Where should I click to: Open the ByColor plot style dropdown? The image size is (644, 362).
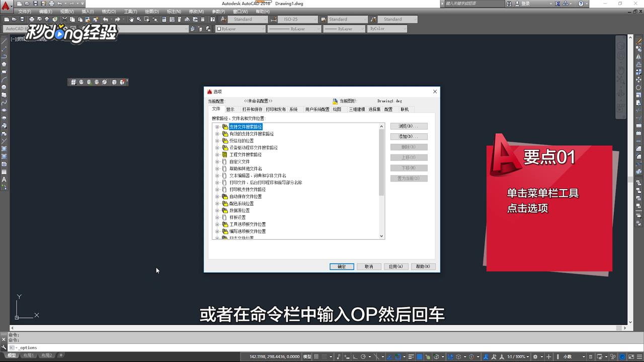pos(387,29)
